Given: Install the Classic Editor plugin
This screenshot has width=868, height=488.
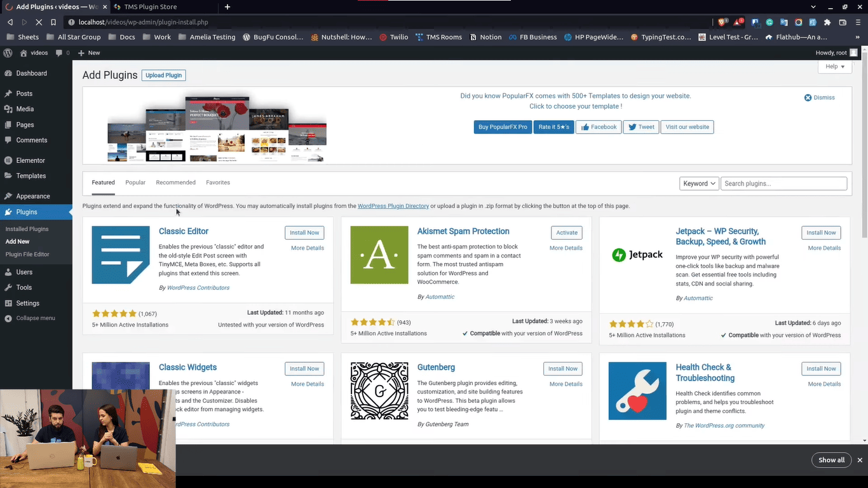Looking at the screenshot, I should pos(304,233).
